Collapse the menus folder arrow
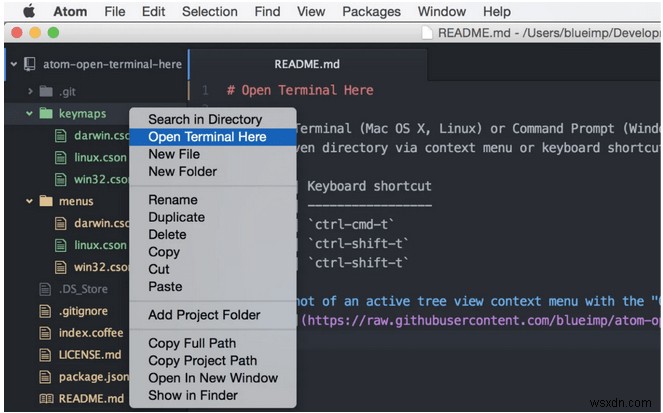Viewport: 663px width, 413px height. coord(31,201)
